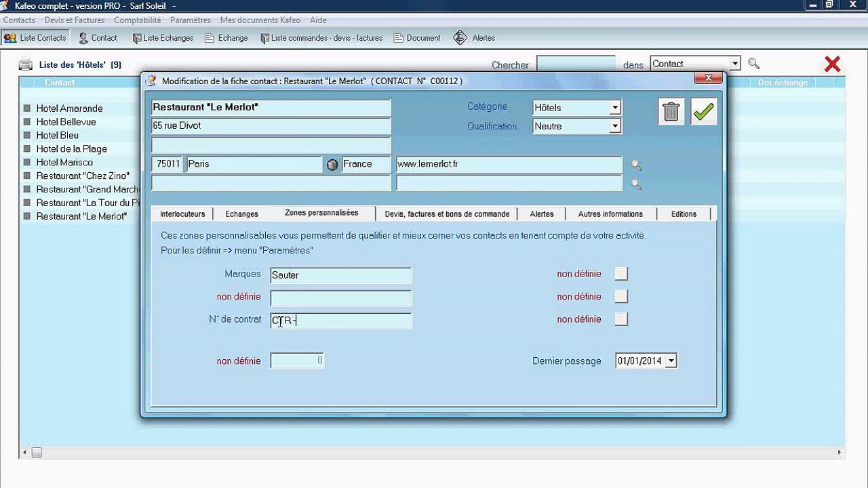Viewport: 868px width, 488px height.
Task: Click the city field Paris
Action: (254, 164)
